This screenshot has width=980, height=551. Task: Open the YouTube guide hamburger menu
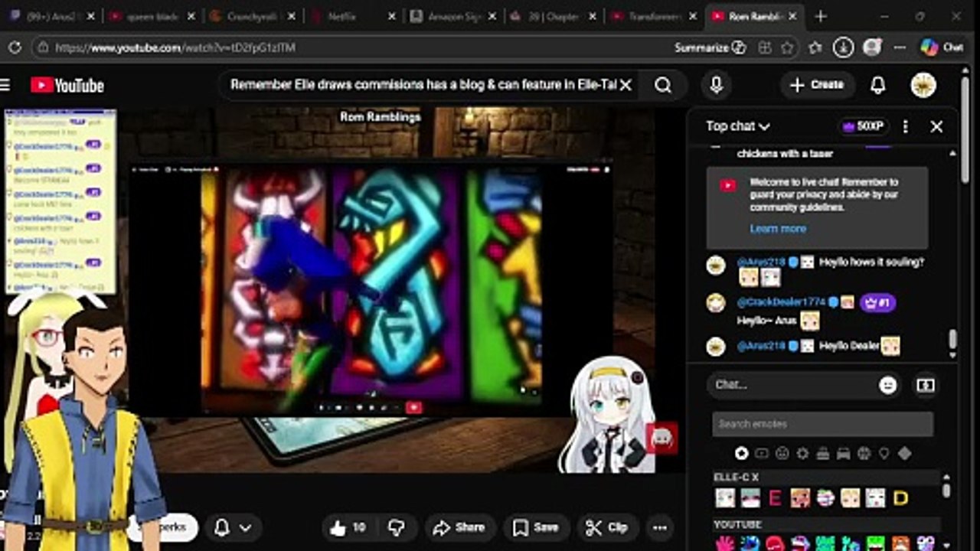5,85
